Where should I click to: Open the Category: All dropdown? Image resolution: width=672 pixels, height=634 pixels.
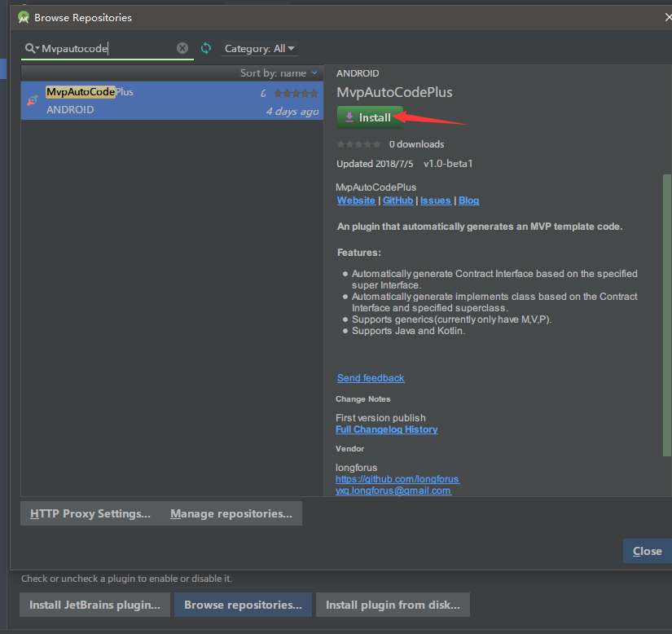click(259, 48)
